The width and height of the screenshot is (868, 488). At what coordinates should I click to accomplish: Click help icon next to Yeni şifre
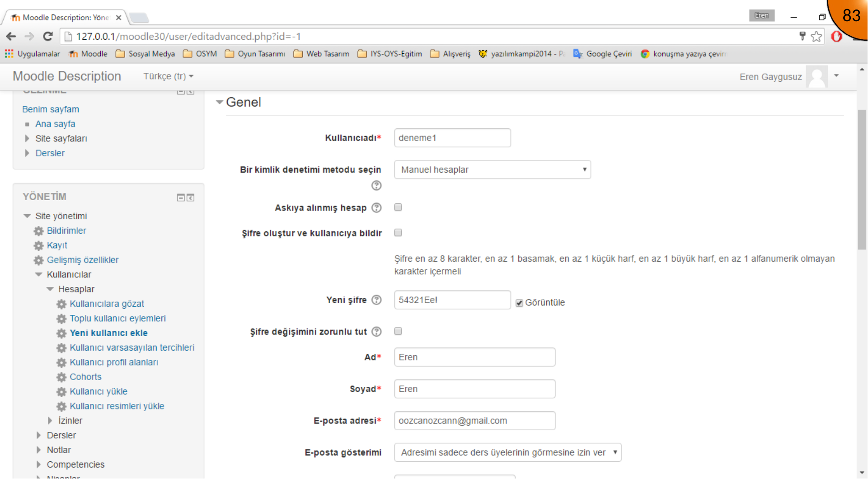pyautogui.click(x=376, y=300)
